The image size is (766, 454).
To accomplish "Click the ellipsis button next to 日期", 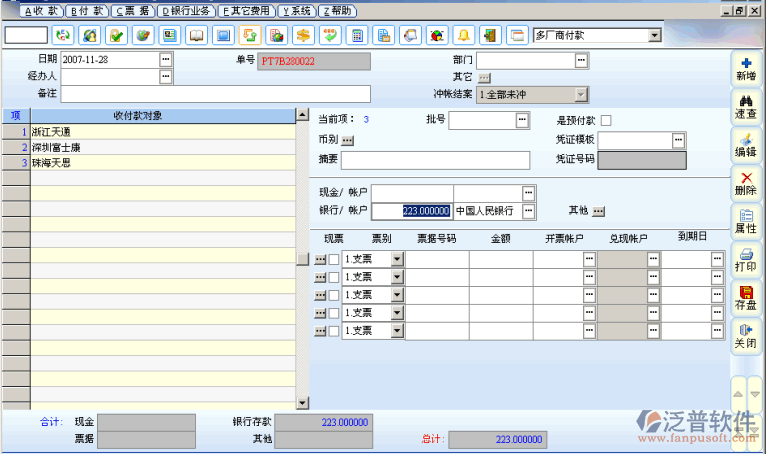I will click(x=166, y=60).
